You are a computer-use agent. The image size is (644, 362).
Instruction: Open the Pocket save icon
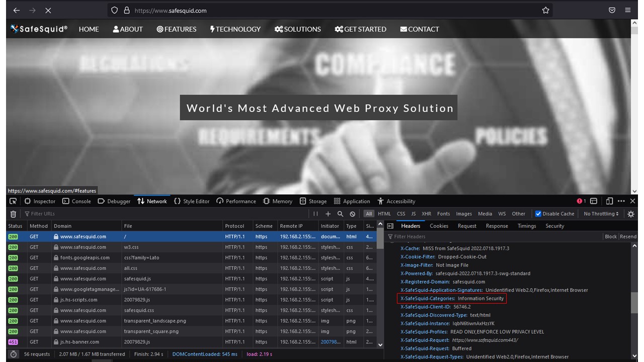click(612, 10)
